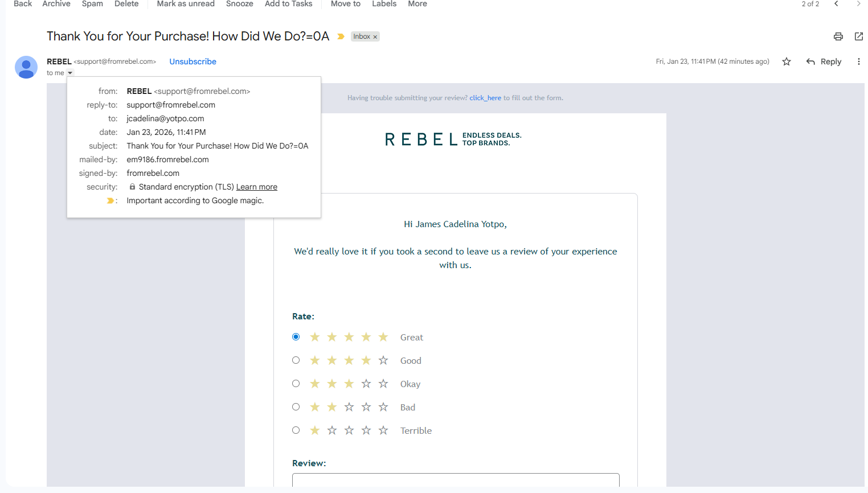868x493 pixels.
Task: Click the '2 of 2' message counter
Action: [x=810, y=4]
